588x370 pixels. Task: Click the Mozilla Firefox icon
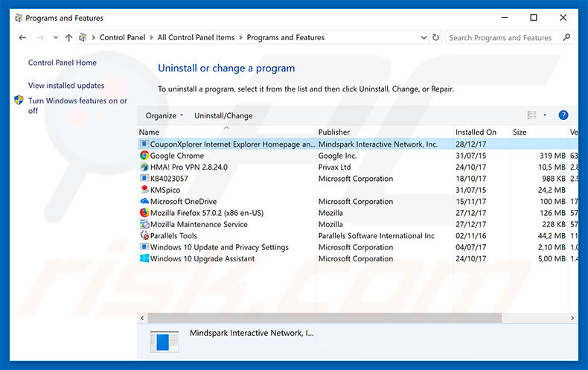[x=144, y=213]
